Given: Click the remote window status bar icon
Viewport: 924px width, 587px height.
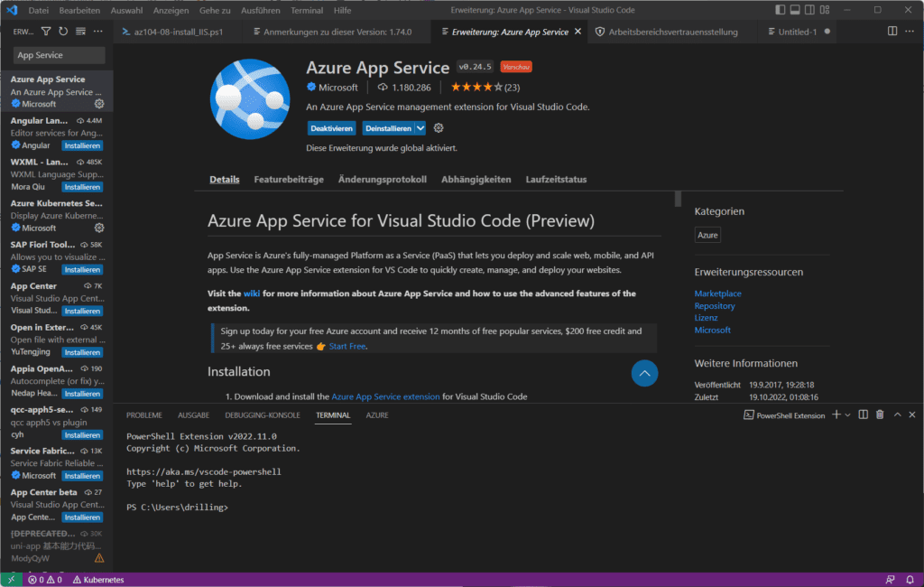Looking at the screenshot, I should [x=11, y=580].
